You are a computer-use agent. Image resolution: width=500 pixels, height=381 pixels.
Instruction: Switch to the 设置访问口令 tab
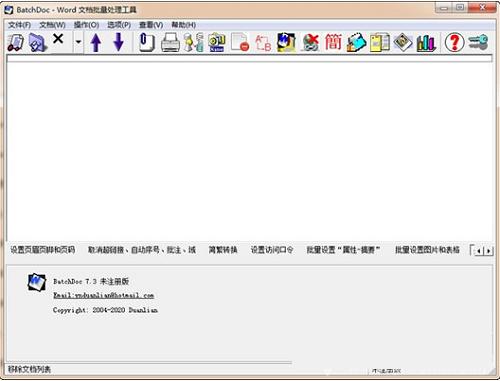(272, 250)
